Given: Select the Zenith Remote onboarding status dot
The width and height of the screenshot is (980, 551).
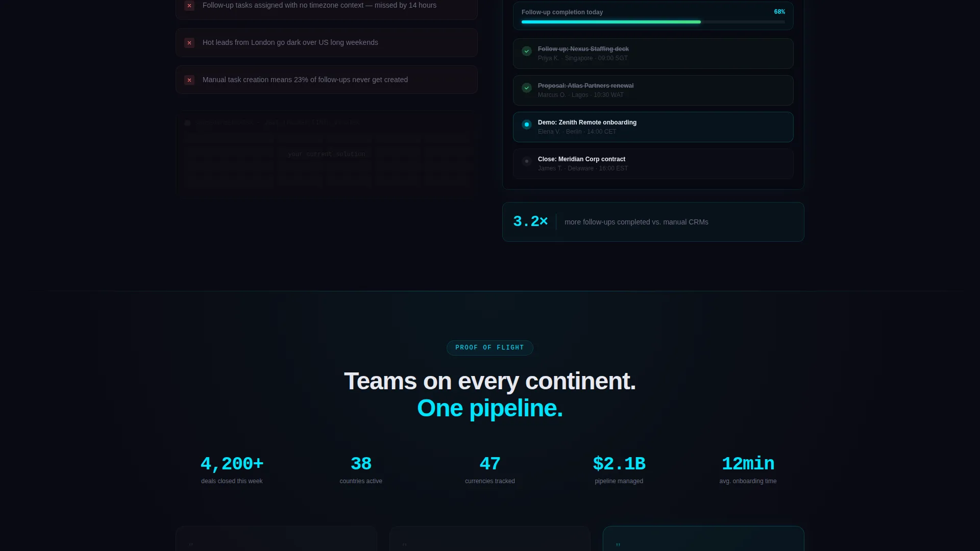Looking at the screenshot, I should (527, 124).
